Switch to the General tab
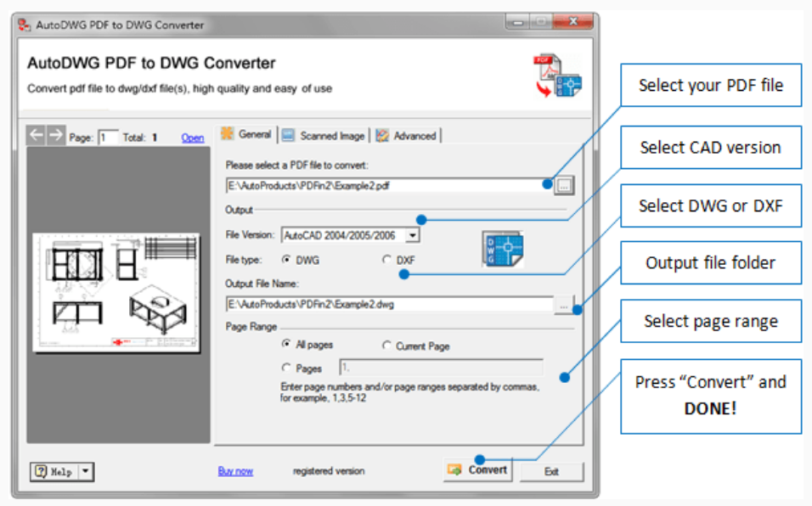This screenshot has width=812, height=506. coord(246,134)
